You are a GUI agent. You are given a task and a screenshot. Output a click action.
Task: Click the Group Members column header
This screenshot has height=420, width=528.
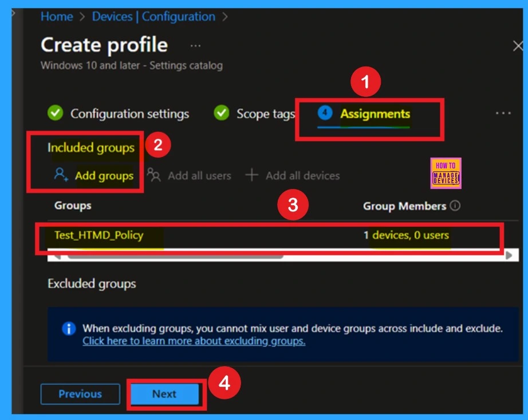404,206
